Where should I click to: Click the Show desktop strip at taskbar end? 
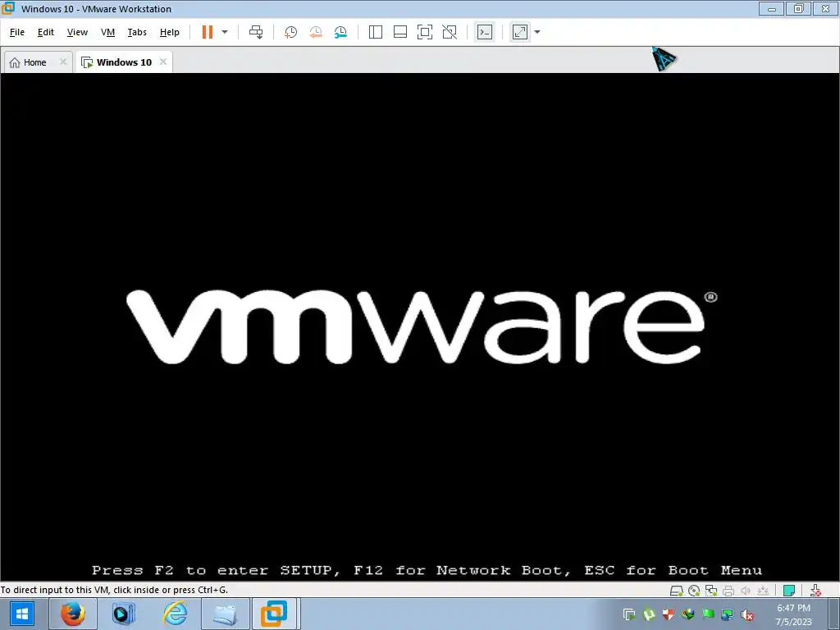834,614
